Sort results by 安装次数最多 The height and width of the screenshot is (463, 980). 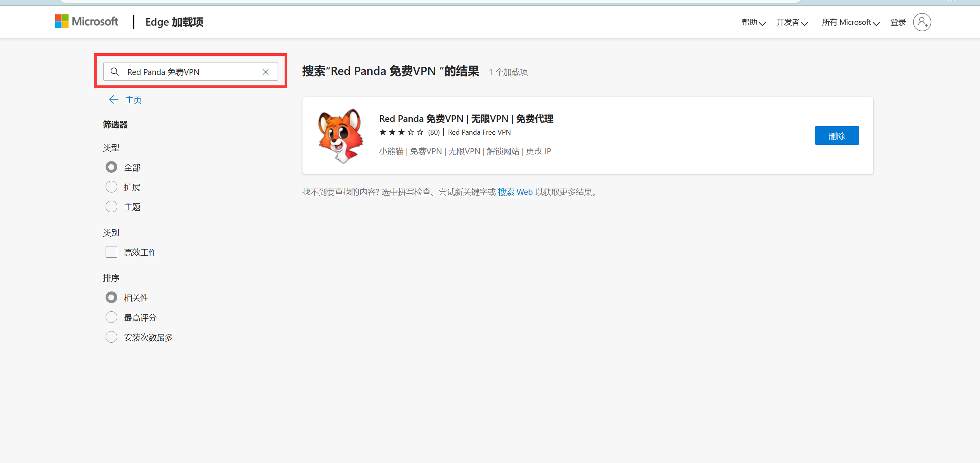point(111,337)
